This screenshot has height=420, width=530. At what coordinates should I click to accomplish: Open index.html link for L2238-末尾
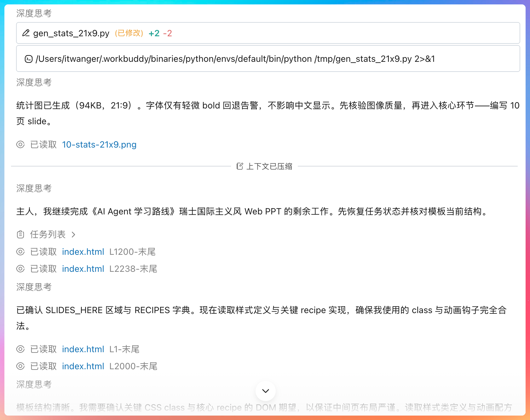[83, 269]
